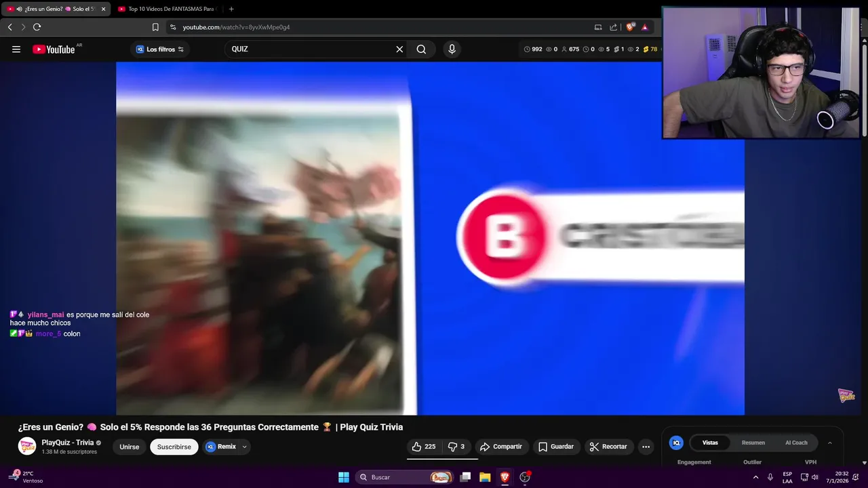Click 'yilans_mai' chat username
868x488 pixels.
pos(45,314)
